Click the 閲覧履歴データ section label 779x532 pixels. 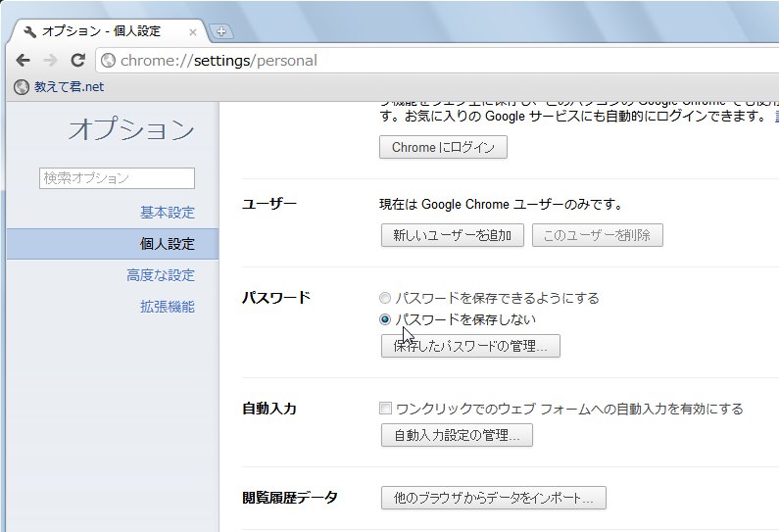point(290,498)
